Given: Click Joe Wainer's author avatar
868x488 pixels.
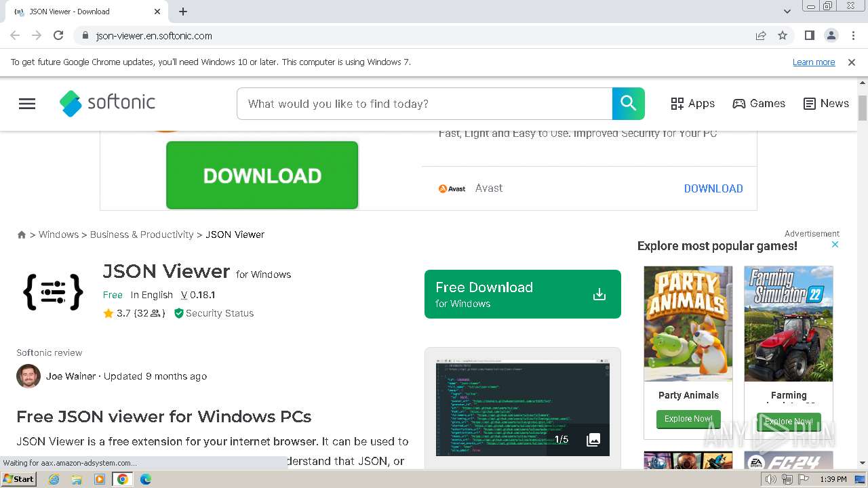Looking at the screenshot, I should click(x=28, y=376).
